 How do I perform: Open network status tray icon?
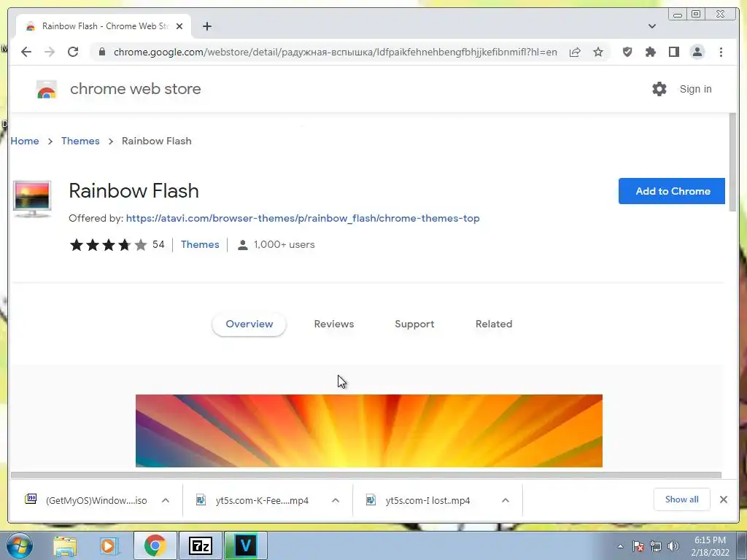[x=656, y=546]
